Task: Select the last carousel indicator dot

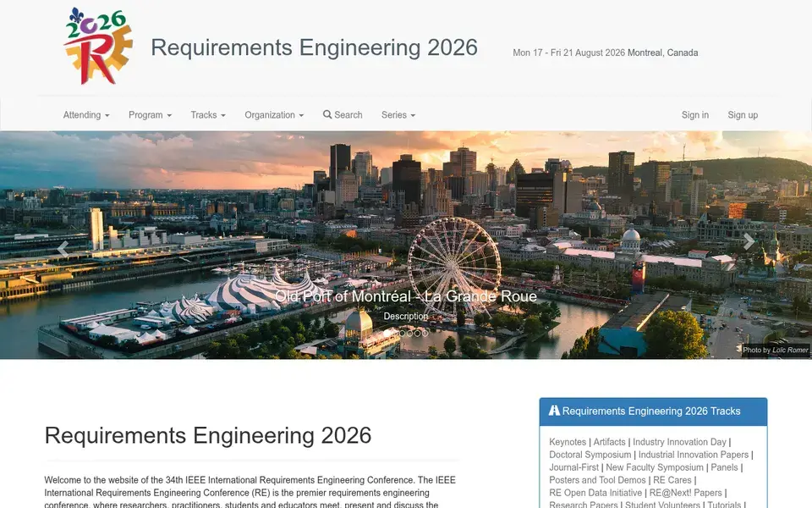Action: [x=425, y=334]
